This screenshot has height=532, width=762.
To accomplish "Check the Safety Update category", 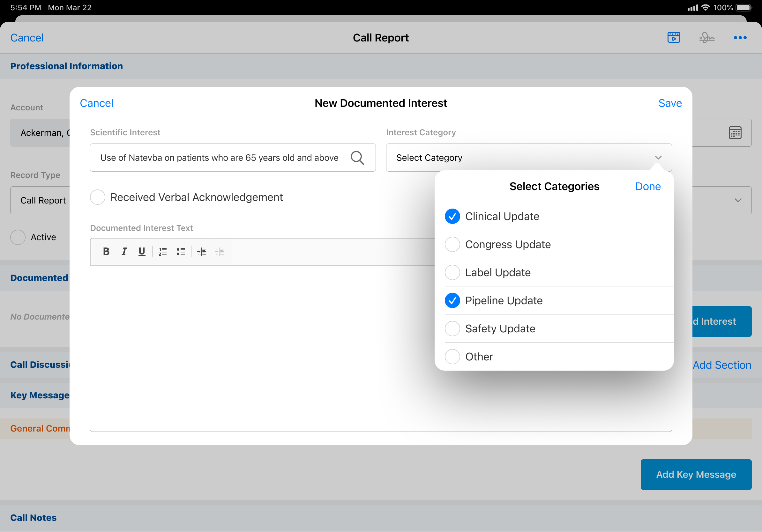I will point(452,329).
